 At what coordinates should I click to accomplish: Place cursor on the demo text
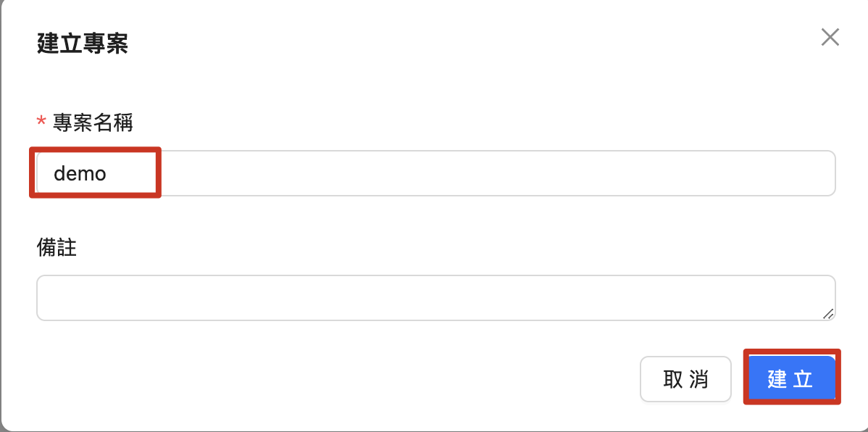(80, 174)
